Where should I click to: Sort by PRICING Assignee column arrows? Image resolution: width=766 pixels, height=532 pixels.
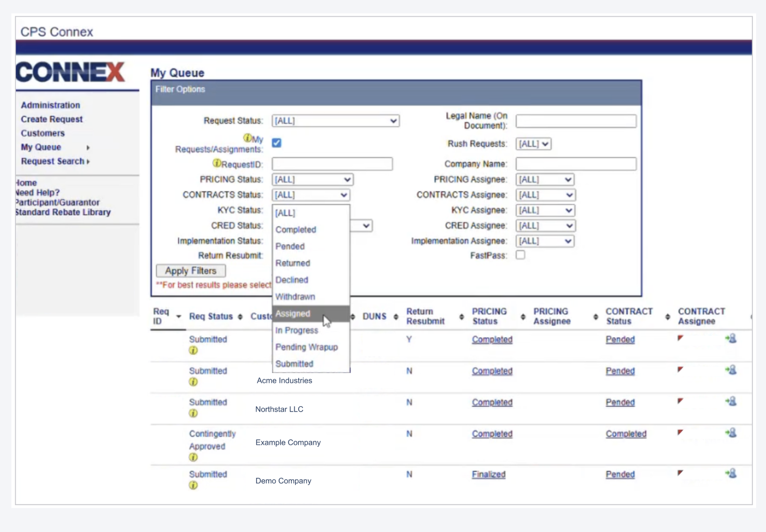[x=596, y=317]
